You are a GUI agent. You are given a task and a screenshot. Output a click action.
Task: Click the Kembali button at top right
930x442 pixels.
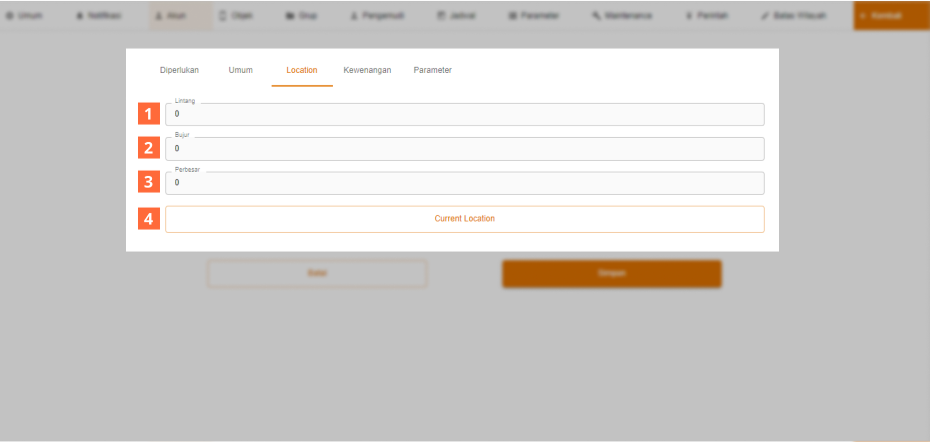890,16
